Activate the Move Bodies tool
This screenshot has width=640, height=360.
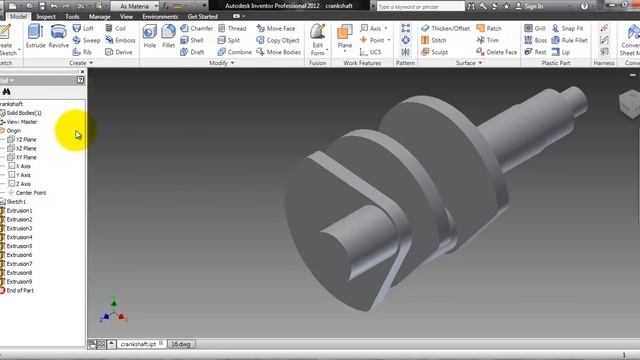[278, 52]
